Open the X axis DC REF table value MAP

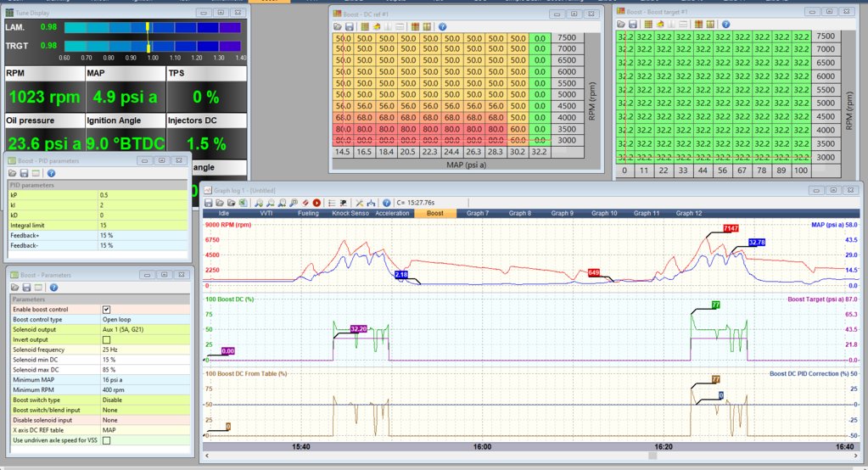[145, 430]
